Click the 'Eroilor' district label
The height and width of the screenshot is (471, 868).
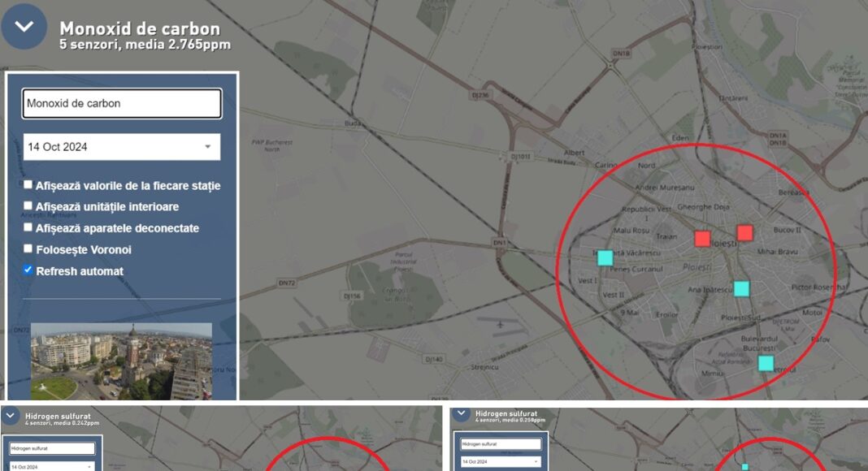coord(666,314)
